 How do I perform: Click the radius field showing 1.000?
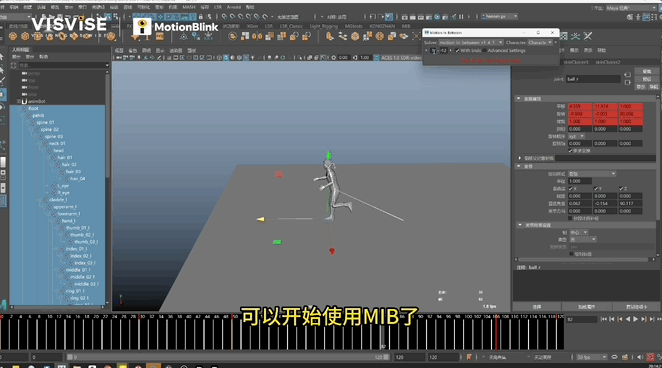tap(580, 181)
